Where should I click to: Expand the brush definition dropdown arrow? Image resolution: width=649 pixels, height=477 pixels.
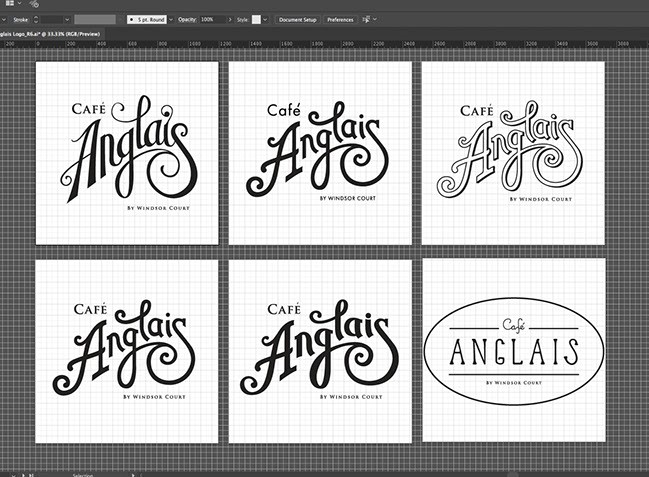tap(171, 19)
